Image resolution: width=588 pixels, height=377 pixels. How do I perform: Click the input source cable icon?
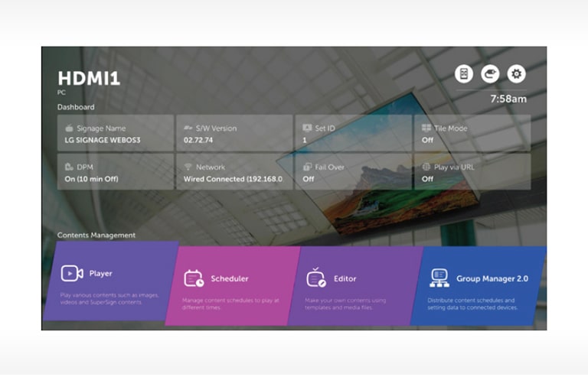490,73
